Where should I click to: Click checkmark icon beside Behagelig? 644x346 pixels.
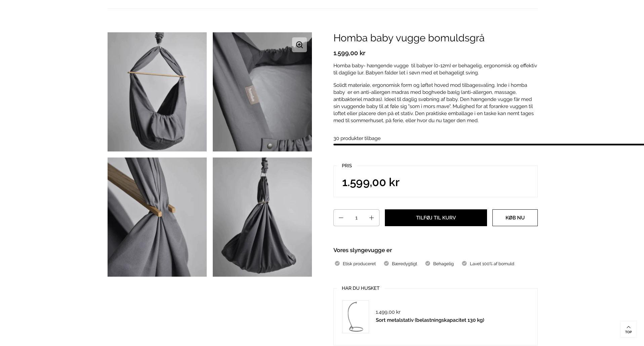tap(428, 264)
